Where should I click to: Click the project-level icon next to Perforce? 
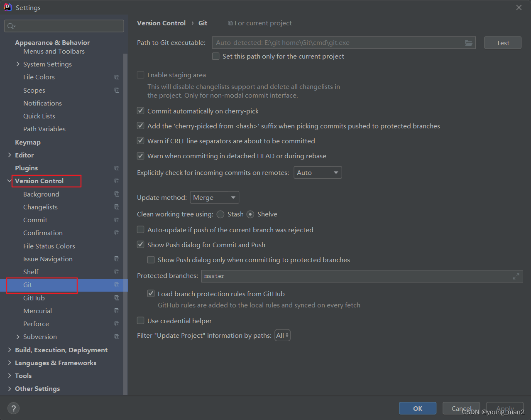coord(117,324)
